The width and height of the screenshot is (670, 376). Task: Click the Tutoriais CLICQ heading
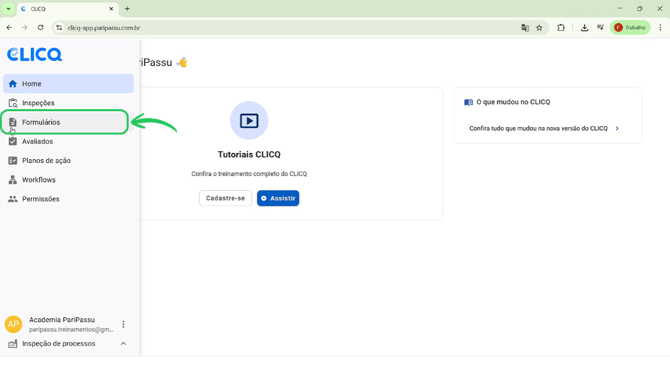coord(249,155)
